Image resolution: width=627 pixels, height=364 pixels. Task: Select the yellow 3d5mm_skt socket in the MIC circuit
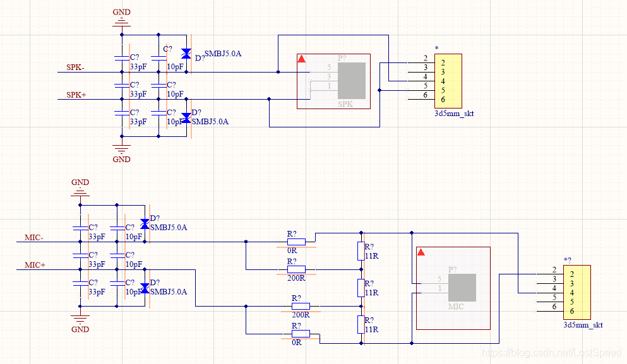tap(577, 292)
